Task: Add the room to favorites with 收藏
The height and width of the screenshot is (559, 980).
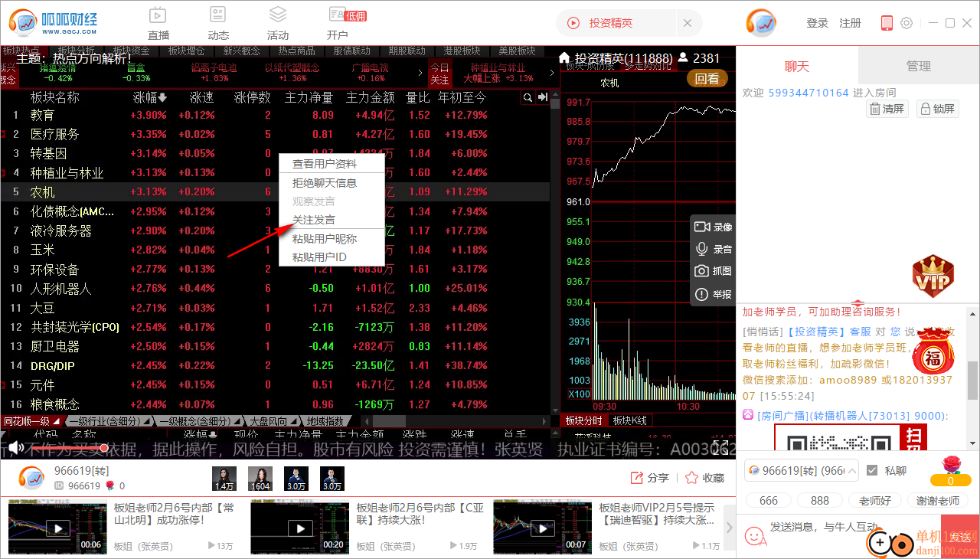Action: (704, 478)
